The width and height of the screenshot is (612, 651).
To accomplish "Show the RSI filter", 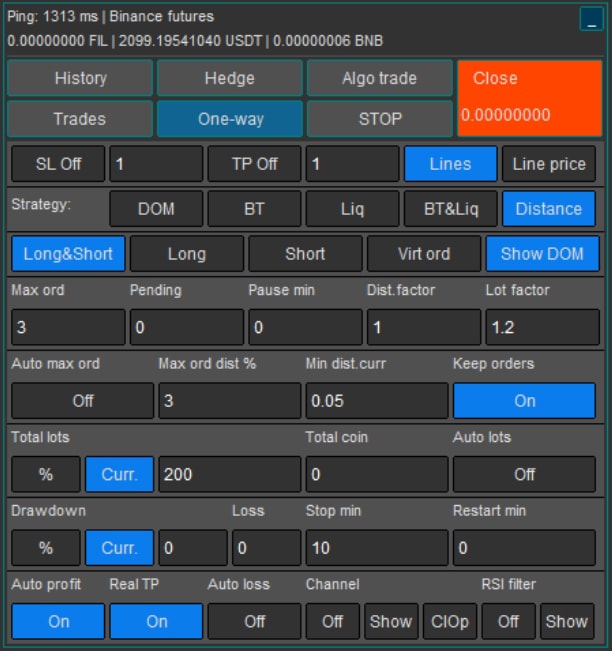I will pos(566,621).
